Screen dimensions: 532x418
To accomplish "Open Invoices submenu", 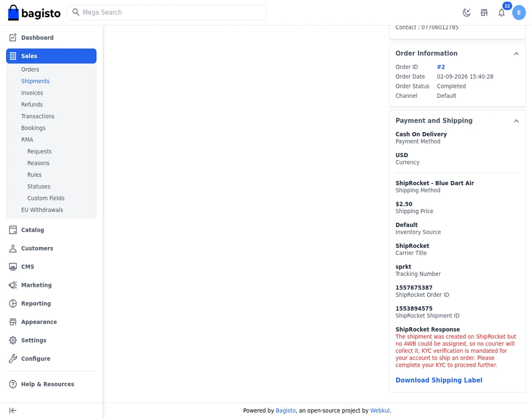I will (x=32, y=93).
